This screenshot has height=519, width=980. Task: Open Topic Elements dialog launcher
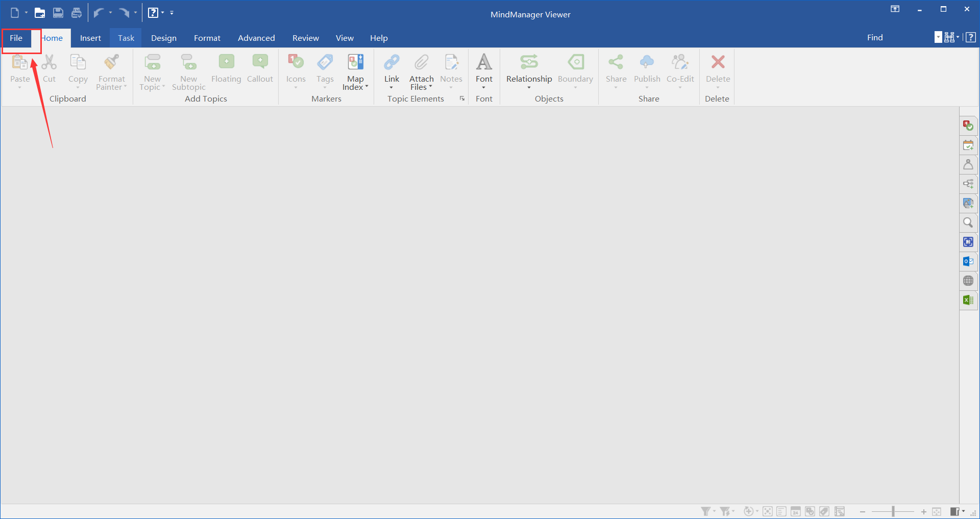coord(462,98)
